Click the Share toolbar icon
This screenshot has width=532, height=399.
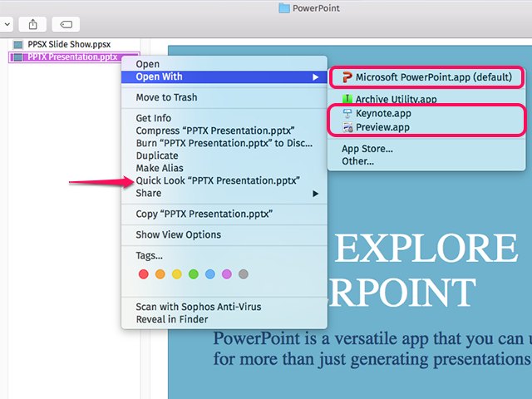click(31, 24)
